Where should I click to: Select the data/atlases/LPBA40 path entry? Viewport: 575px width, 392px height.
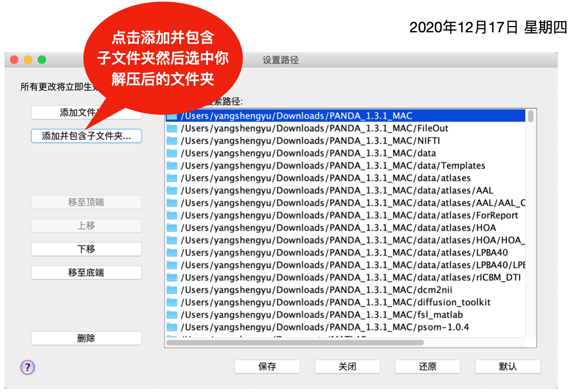click(x=294, y=252)
